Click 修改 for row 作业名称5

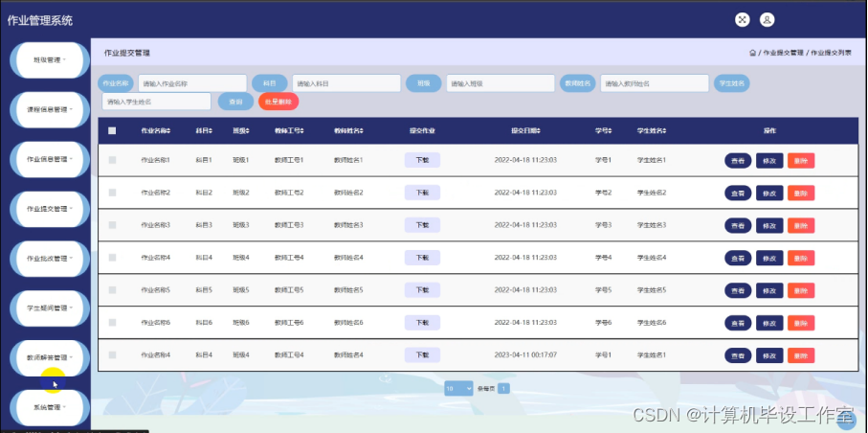coord(769,290)
